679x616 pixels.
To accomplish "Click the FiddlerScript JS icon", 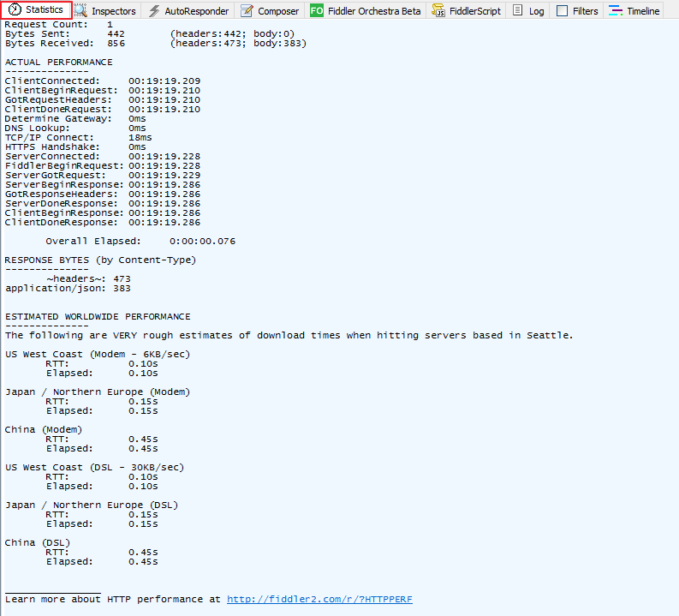I will tap(438, 11).
